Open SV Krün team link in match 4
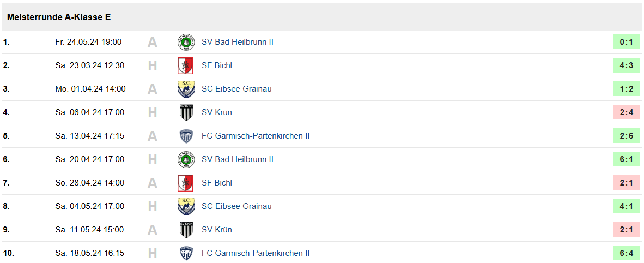The image size is (644, 263). click(x=217, y=112)
